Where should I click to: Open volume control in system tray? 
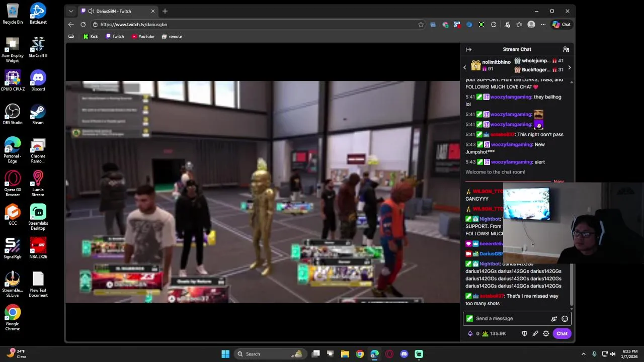click(613, 354)
